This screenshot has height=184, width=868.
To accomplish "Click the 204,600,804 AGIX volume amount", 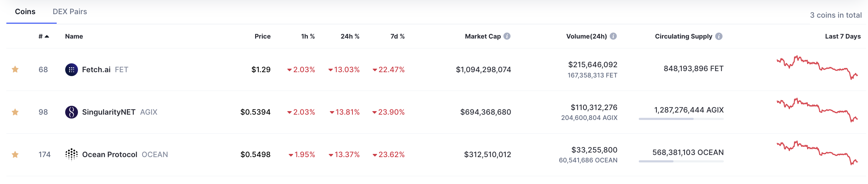I will point(589,118).
